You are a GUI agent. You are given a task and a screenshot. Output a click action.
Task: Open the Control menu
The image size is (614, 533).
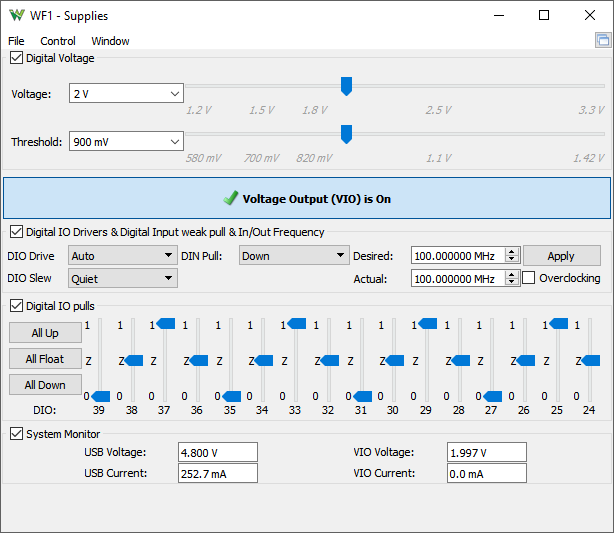[58, 41]
